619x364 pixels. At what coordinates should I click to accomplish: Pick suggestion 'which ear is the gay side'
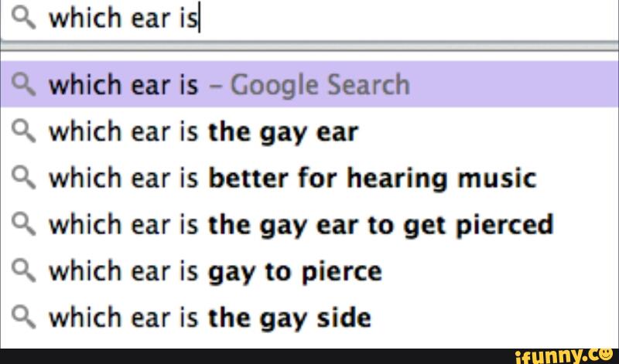click(209, 318)
